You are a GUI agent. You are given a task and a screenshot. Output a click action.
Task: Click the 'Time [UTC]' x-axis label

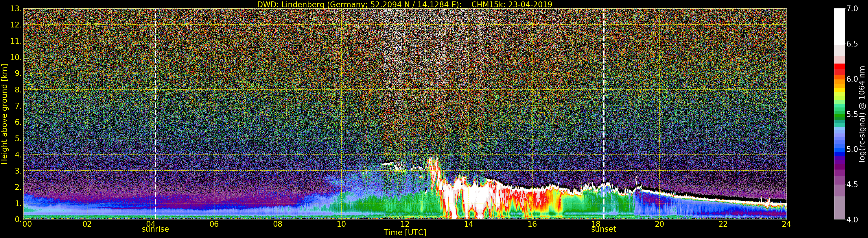[x=405, y=233]
